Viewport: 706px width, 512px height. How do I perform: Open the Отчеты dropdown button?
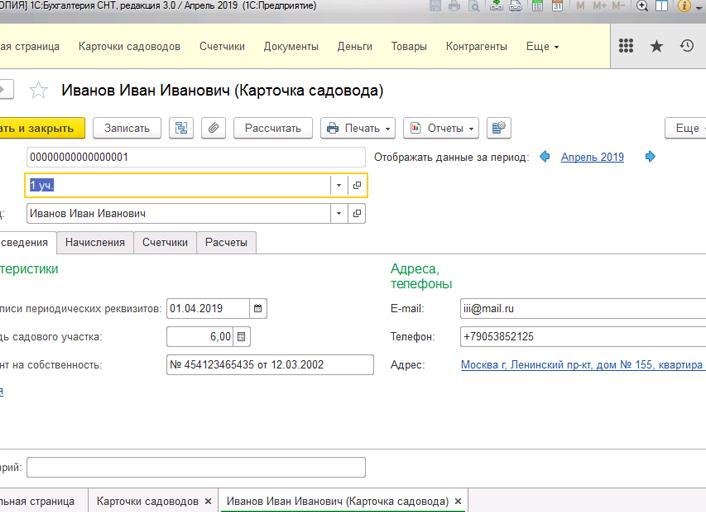pos(441,128)
